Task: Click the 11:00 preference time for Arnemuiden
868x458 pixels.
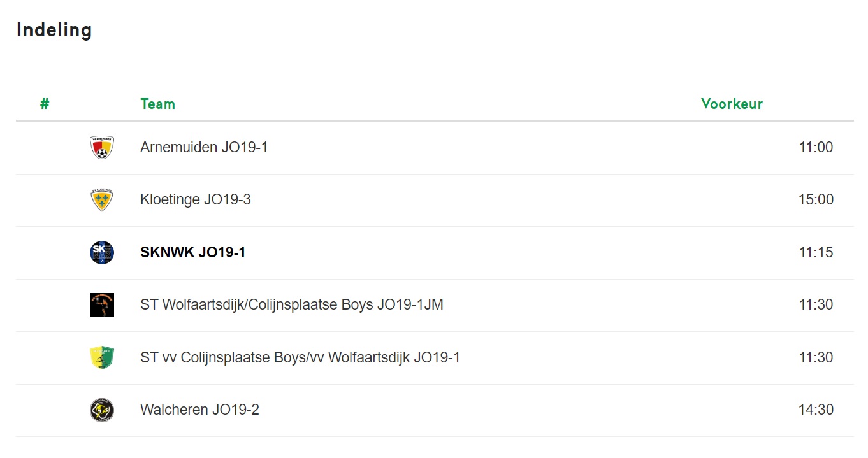Action: (x=816, y=148)
